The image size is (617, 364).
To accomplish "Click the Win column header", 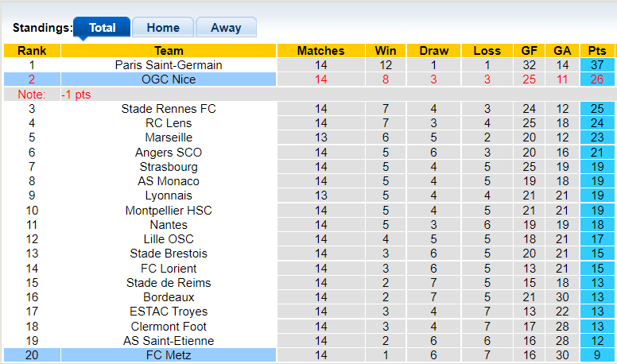I will [x=386, y=51].
